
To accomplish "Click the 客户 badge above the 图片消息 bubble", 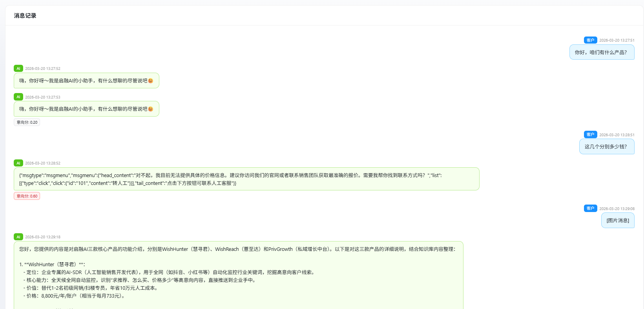I will [590, 208].
